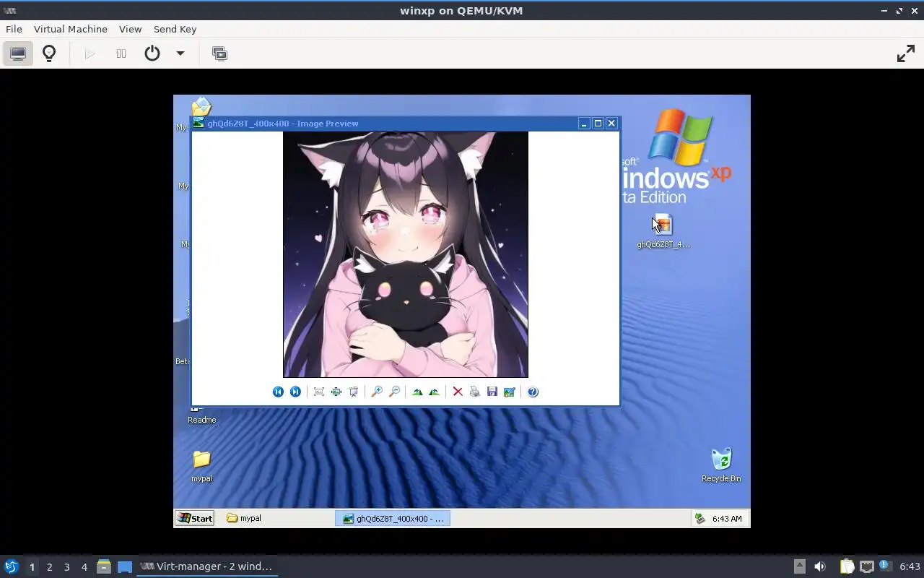Viewport: 924px width, 578px height.
Task: Open host volume control speaker icon
Action: [820, 566]
